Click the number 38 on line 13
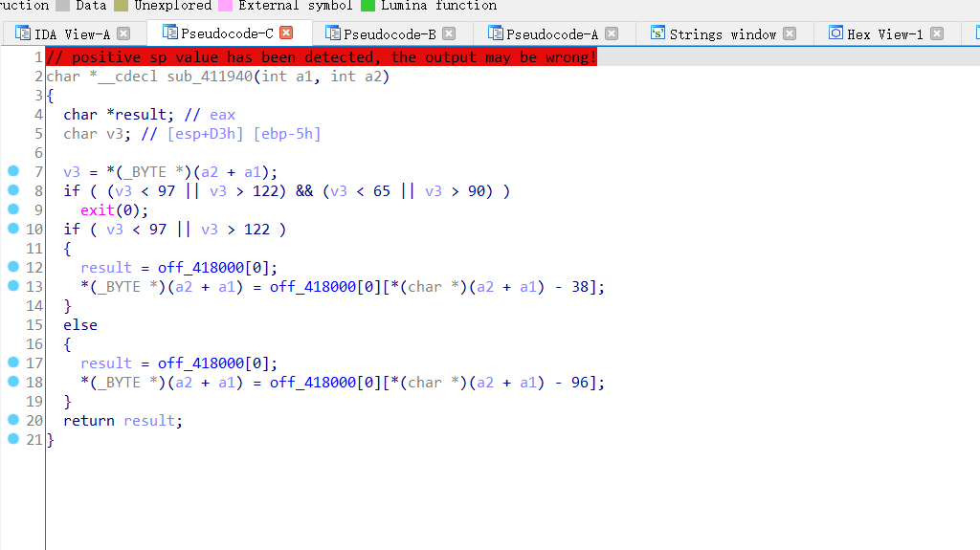The image size is (980, 550). 580,287
